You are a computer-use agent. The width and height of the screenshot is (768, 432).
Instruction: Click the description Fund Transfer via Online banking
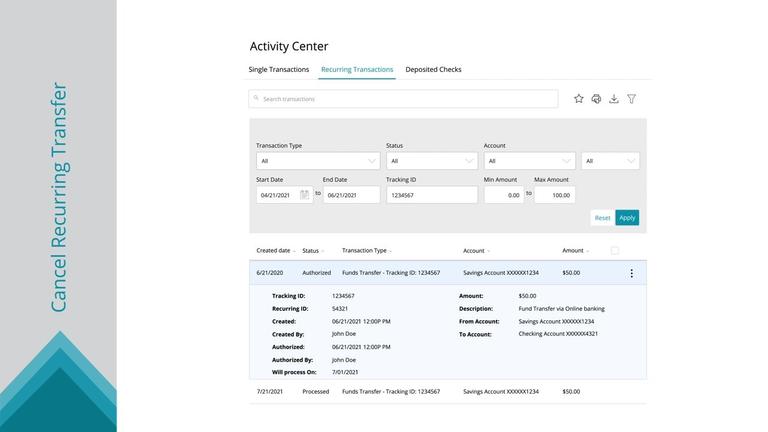pyautogui.click(x=561, y=309)
